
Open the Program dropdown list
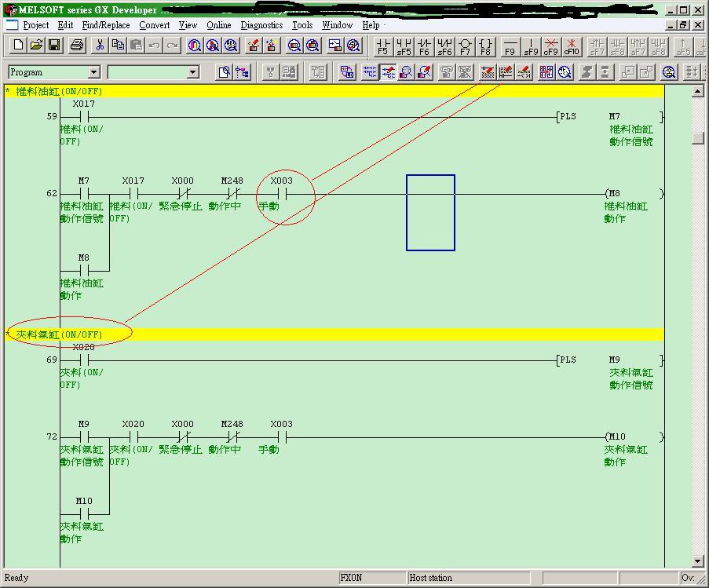(x=94, y=72)
